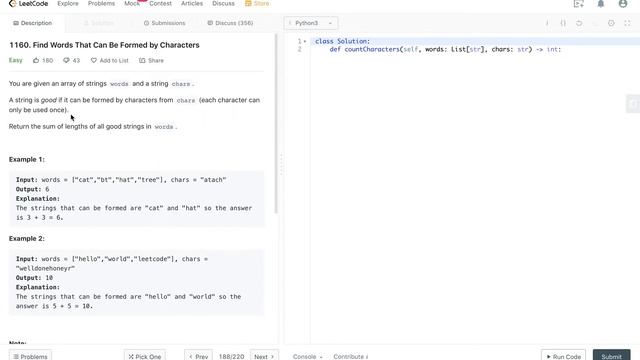Reset code with the circular arrow icon
The height and width of the screenshot is (360, 640).
click(579, 23)
